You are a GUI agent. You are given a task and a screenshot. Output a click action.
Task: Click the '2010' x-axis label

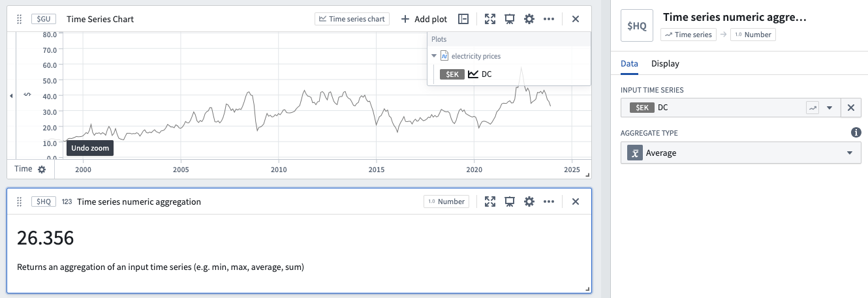click(279, 170)
